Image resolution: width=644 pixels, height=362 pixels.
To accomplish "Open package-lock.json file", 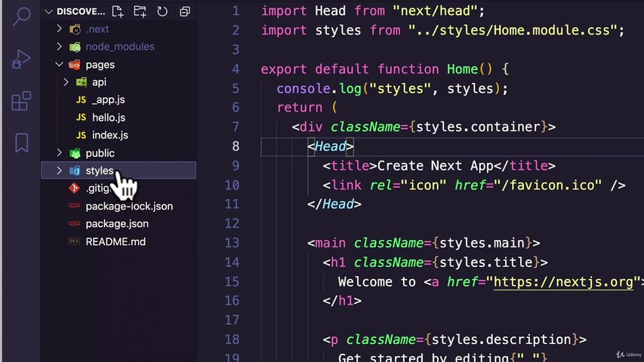I will click(x=129, y=206).
